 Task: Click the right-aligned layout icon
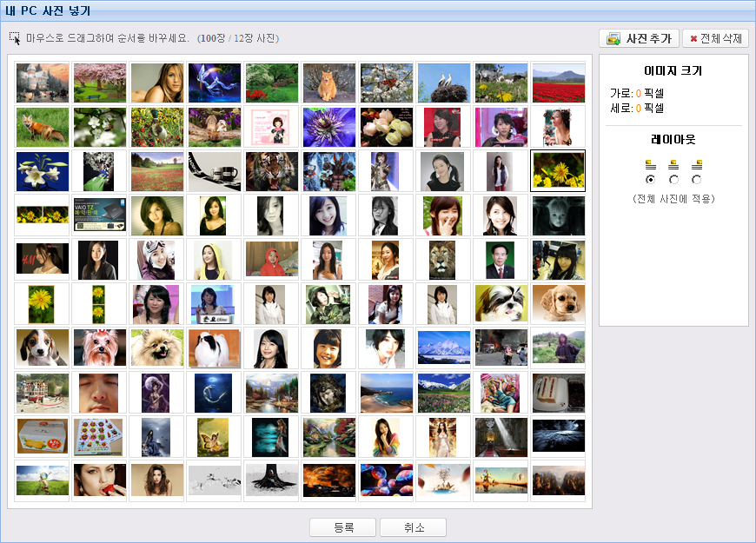(x=696, y=164)
